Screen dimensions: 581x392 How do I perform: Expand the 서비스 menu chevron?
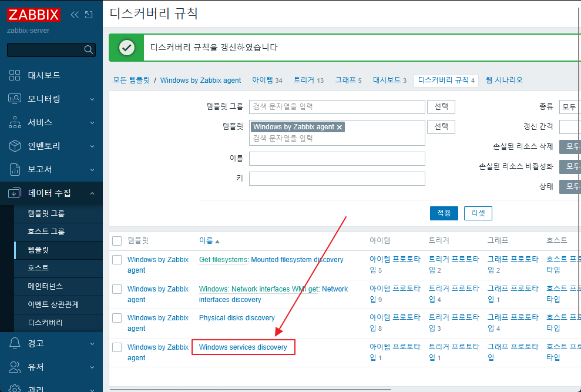click(x=92, y=123)
